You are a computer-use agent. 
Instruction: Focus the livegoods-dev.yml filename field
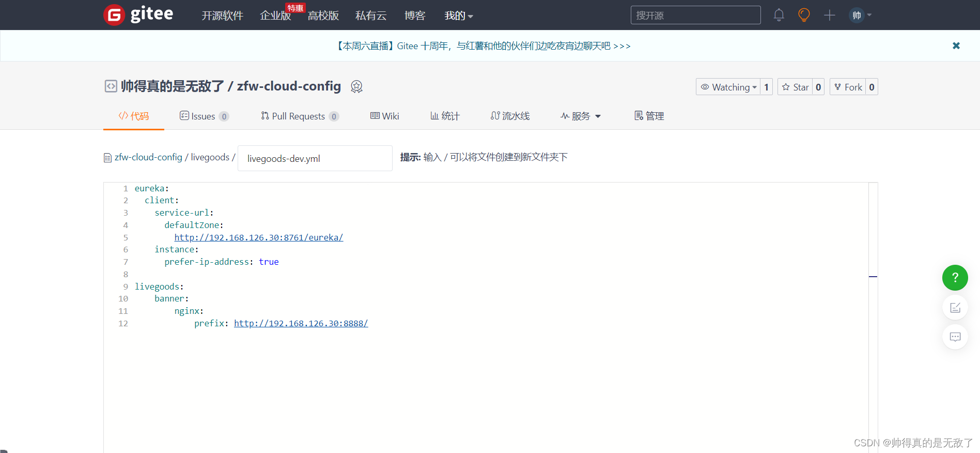tap(315, 158)
